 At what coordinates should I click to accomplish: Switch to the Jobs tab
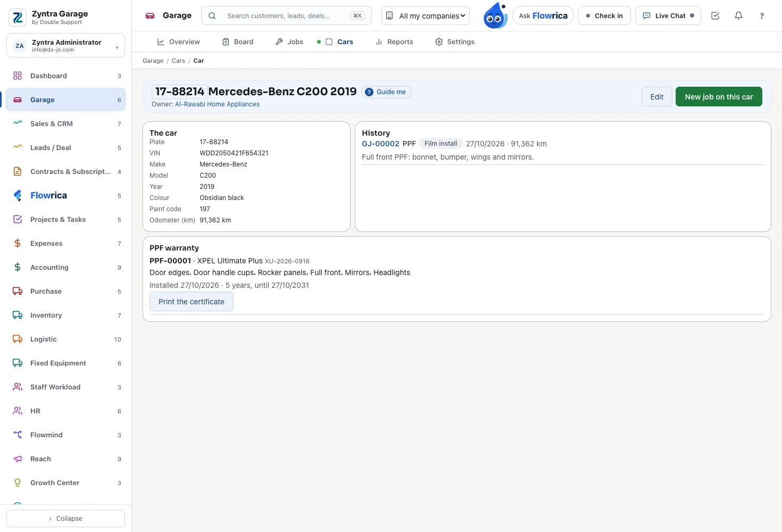point(289,41)
